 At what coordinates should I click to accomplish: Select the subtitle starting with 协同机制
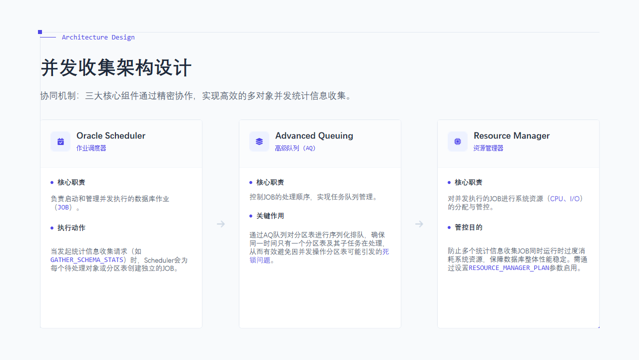(x=196, y=96)
